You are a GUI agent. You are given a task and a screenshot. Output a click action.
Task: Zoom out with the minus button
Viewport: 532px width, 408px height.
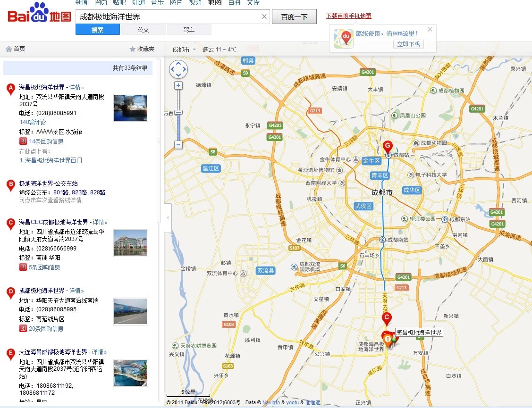[x=178, y=145]
